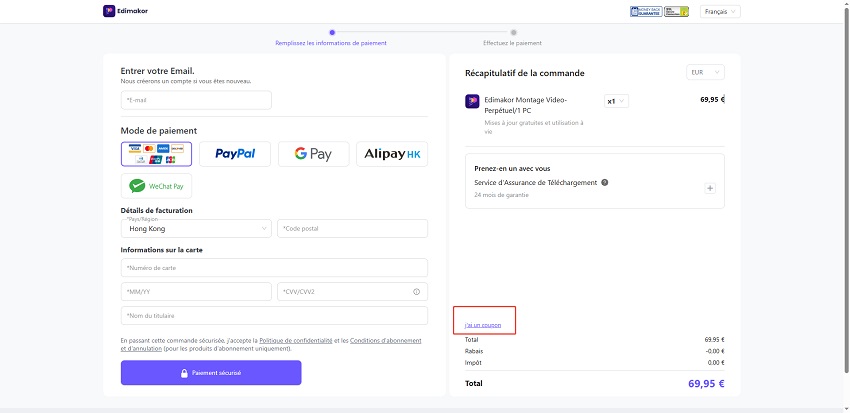Click the Paiement sécurisé button
The image size is (850, 413).
coord(211,373)
